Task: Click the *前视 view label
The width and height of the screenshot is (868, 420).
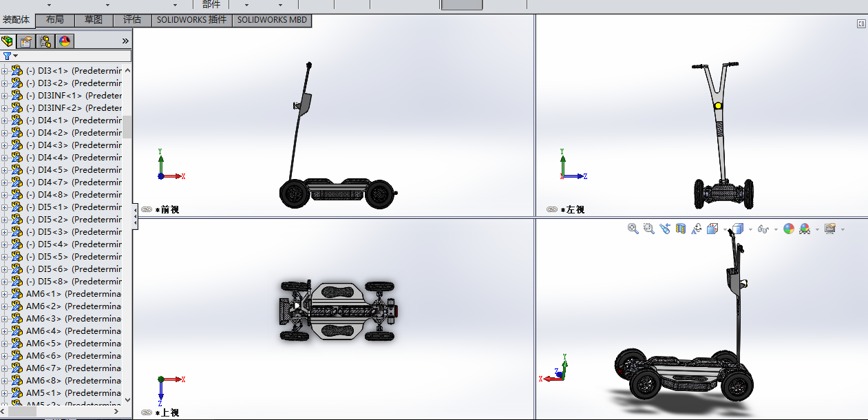Action: click(x=167, y=209)
